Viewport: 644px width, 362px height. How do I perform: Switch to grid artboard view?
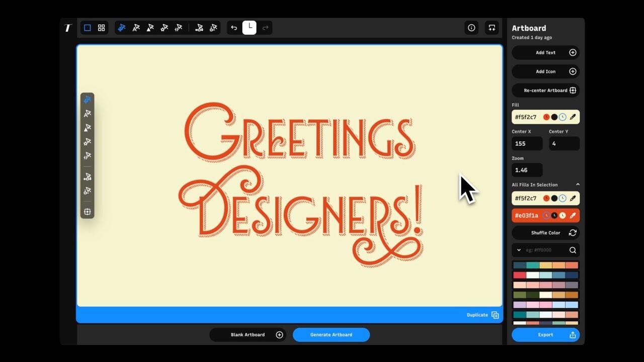click(x=101, y=28)
